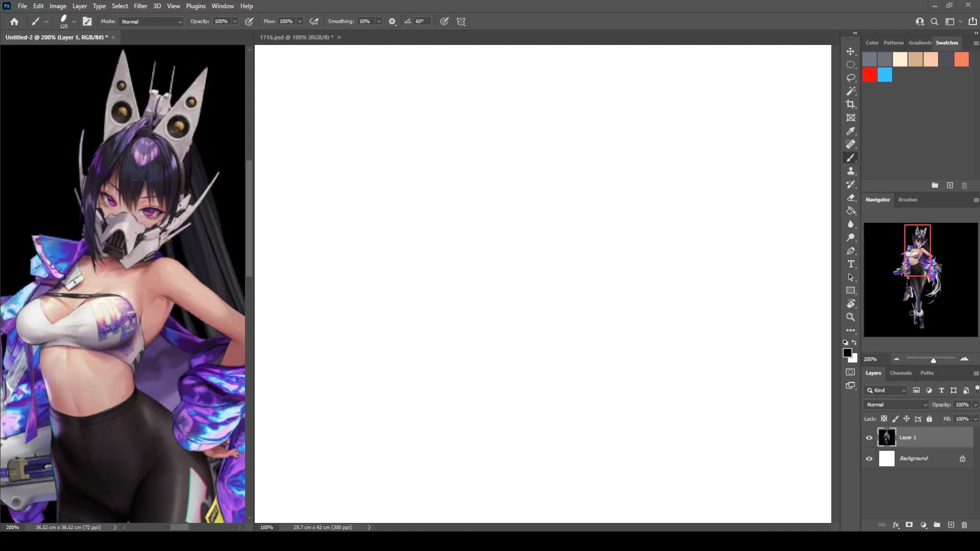Open the Image menu

[x=58, y=6]
